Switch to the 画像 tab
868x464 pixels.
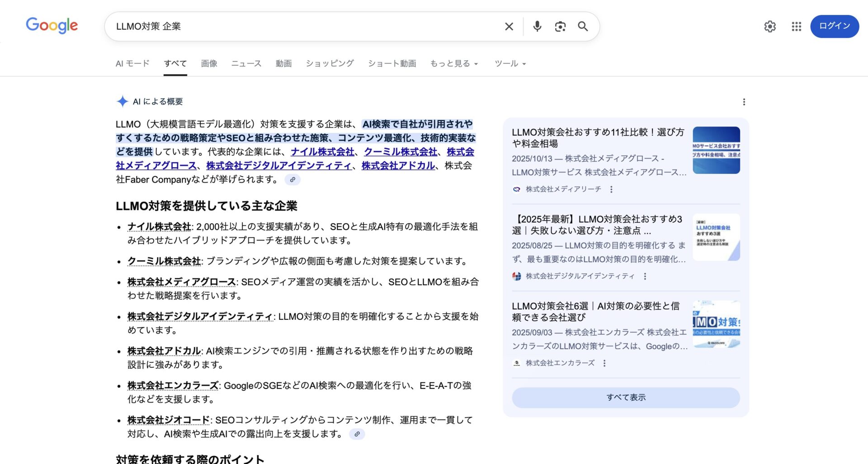(x=209, y=63)
